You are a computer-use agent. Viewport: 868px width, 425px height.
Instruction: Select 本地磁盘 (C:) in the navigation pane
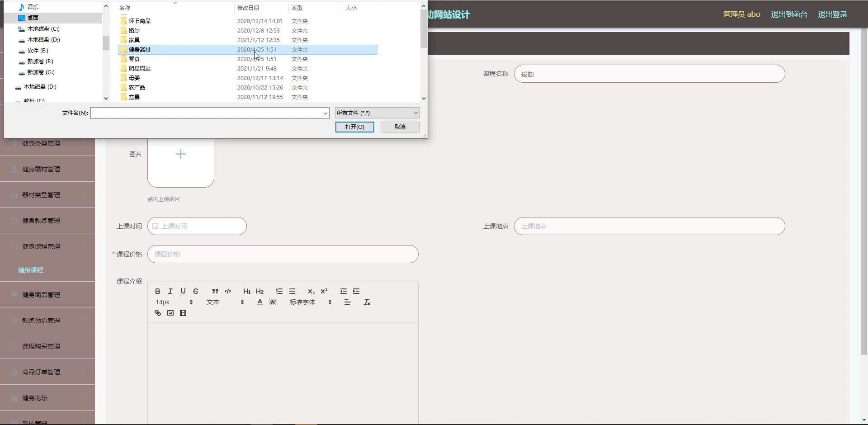[x=43, y=29]
